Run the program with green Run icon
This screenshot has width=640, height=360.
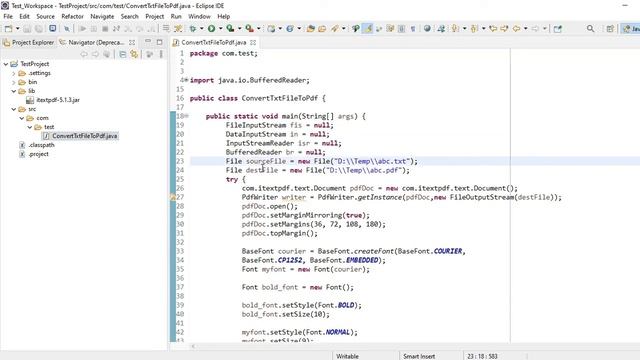click(211, 29)
